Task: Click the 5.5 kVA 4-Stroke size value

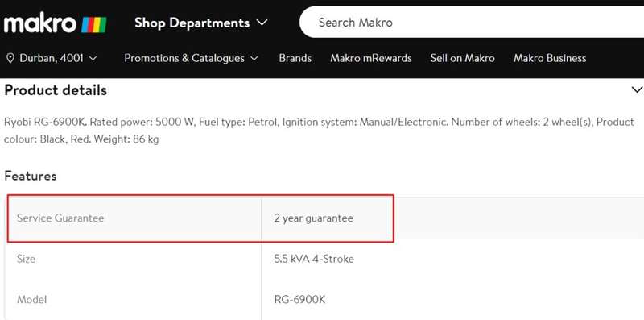Action: (x=314, y=259)
